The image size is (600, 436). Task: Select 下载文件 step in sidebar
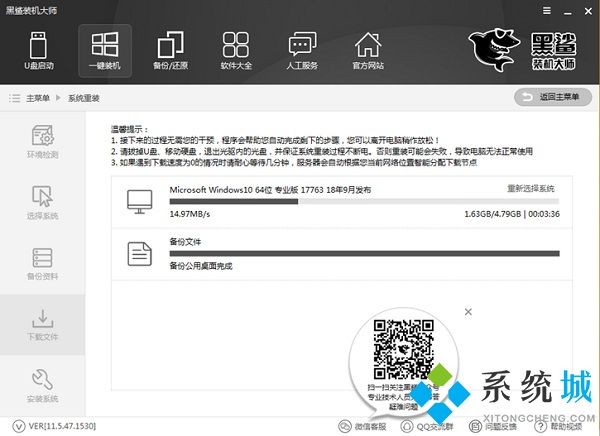42,325
